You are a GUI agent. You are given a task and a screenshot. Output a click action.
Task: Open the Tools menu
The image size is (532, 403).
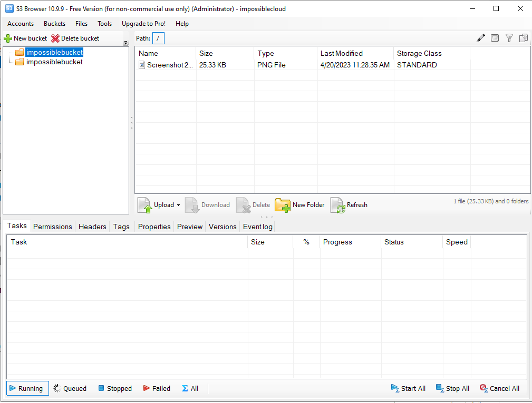pos(104,24)
